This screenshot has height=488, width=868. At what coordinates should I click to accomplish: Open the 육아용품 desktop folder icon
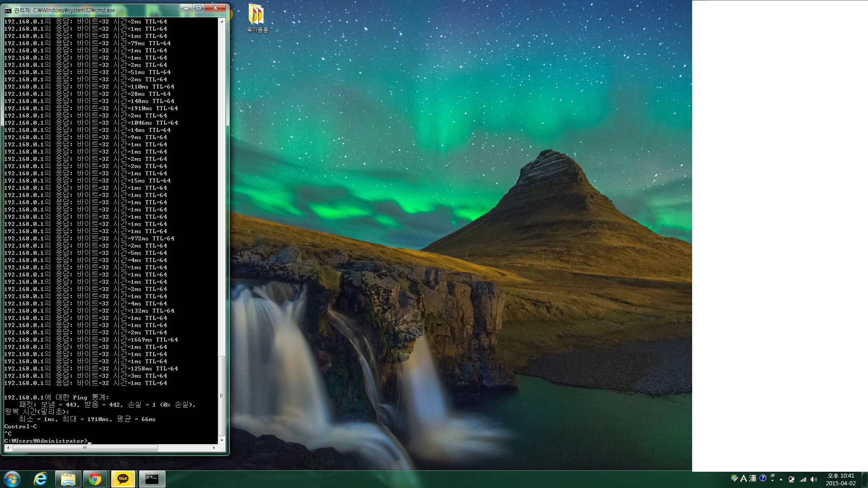(x=257, y=18)
